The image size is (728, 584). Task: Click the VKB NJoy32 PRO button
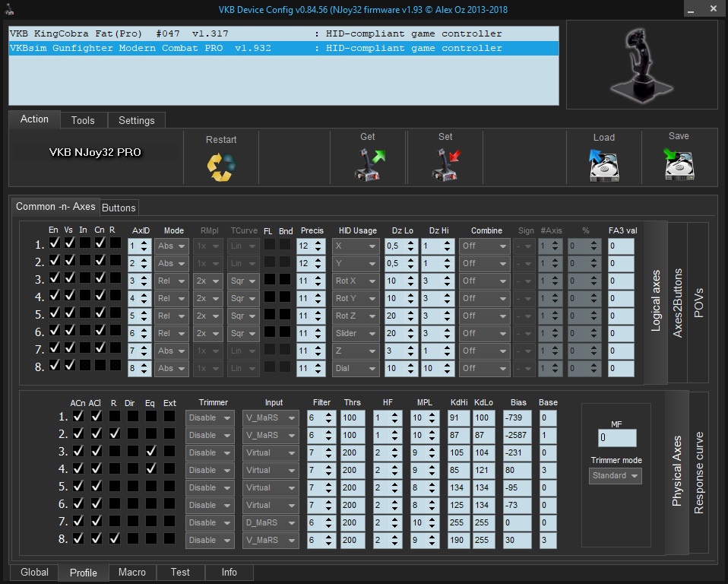coord(95,153)
